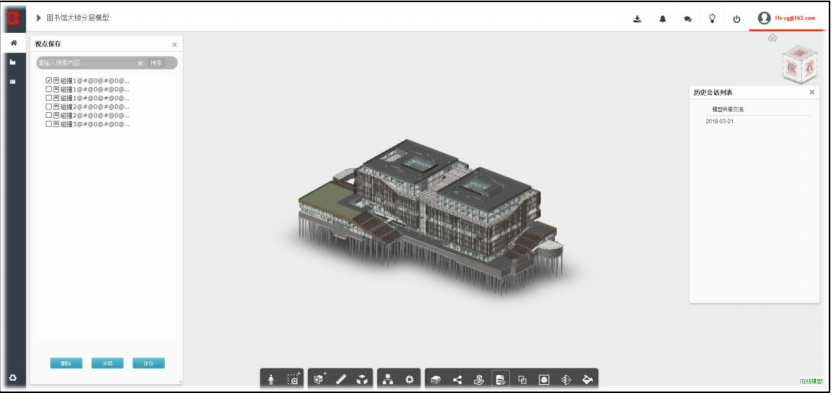This screenshot has height=396, width=832.
Task: Open the folder icon in left sidebar
Action: coord(13,62)
